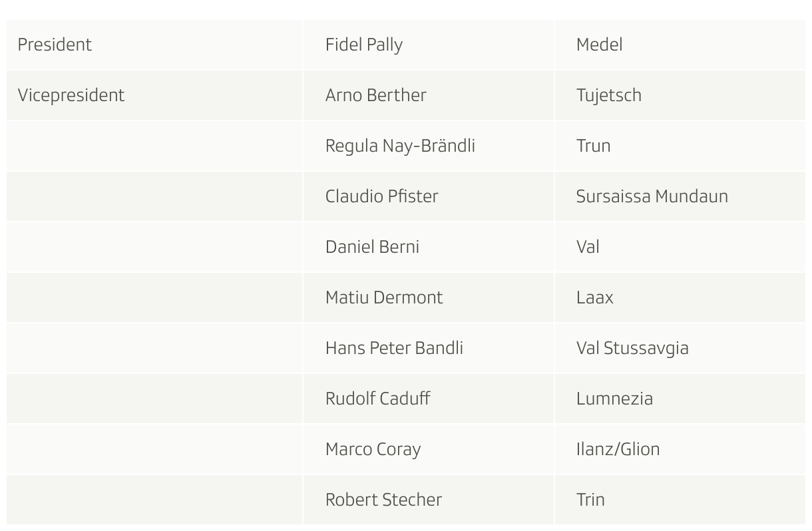The image size is (812, 531).
Task: Click the Marco Coray name cell
Action: click(x=428, y=449)
